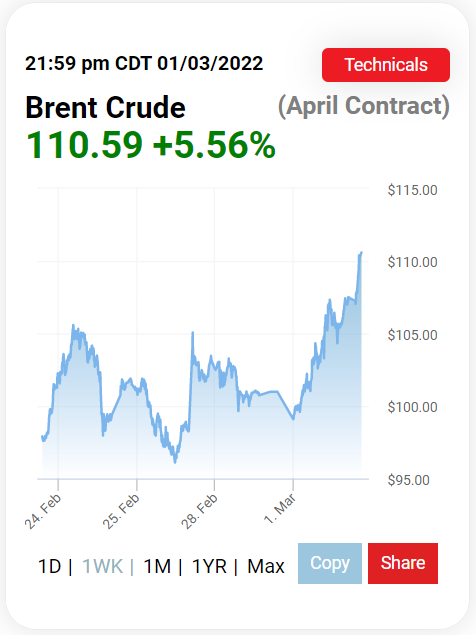Click the 110.59 price value
Viewport: 476px width, 635px height.
84,145
